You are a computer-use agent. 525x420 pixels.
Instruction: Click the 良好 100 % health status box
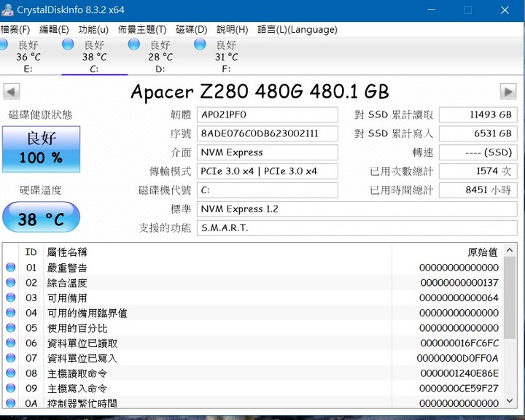click(x=41, y=149)
